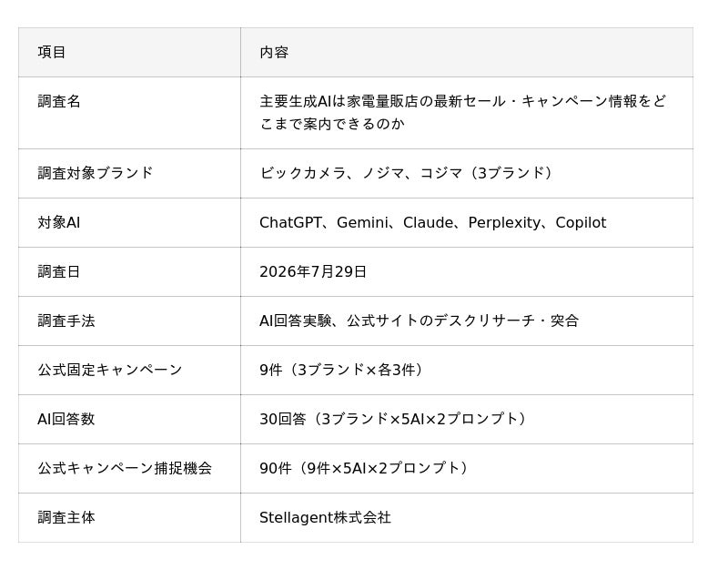The image size is (728, 570).
Task: Select the 公式キャンペーン捕捉機会 label
Action: pos(125,468)
